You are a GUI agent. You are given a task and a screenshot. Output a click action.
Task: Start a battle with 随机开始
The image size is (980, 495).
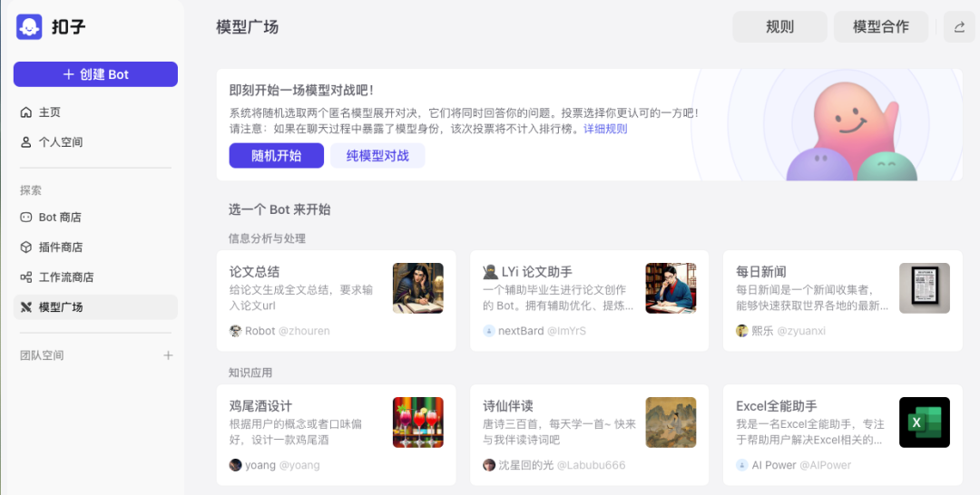point(276,155)
